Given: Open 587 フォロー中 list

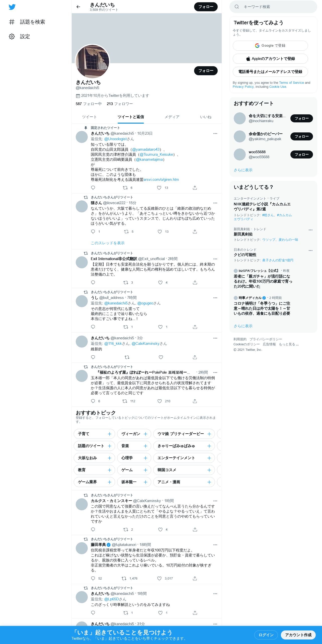Looking at the screenshot, I should [x=89, y=104].
